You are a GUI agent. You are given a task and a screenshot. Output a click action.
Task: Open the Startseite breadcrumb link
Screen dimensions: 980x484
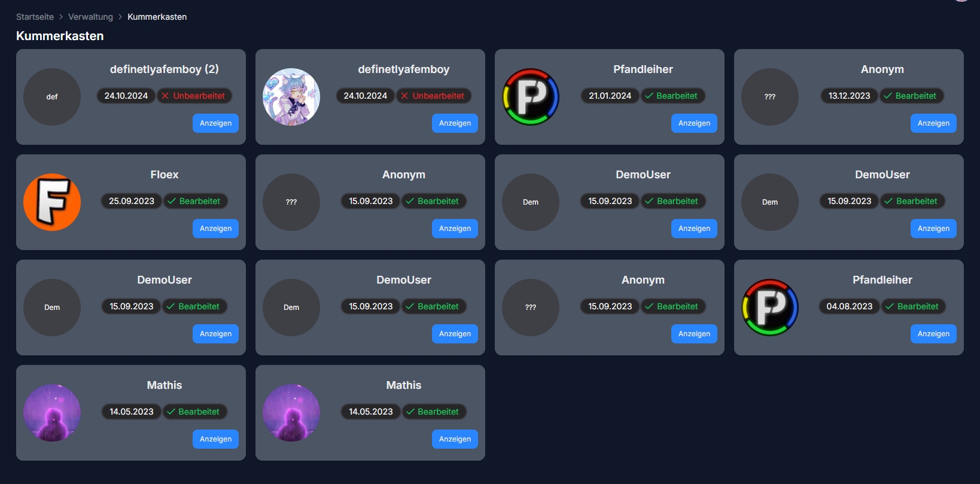(x=35, y=17)
